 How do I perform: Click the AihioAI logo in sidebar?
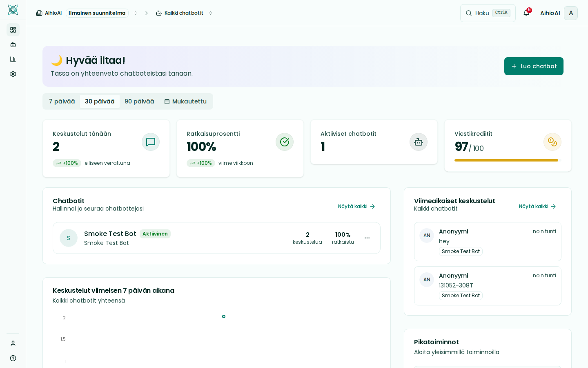coord(13,10)
